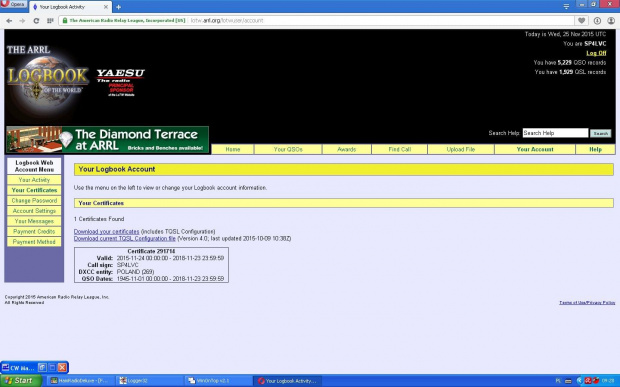Open the Speed Dial grid icon
Image resolution: width=620 pixels, height=387 pixels.
(50, 21)
